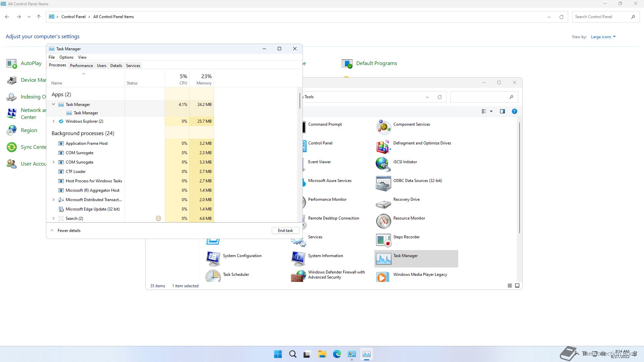This screenshot has height=362, width=644.
Task: Collapse the Task Manager app group
Action: [53, 104]
